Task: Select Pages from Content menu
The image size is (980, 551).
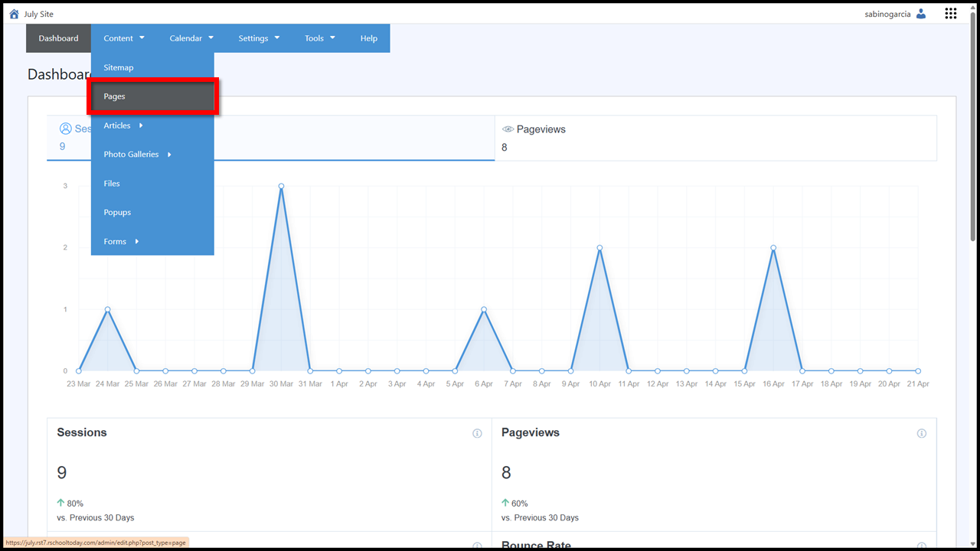Action: pos(152,96)
